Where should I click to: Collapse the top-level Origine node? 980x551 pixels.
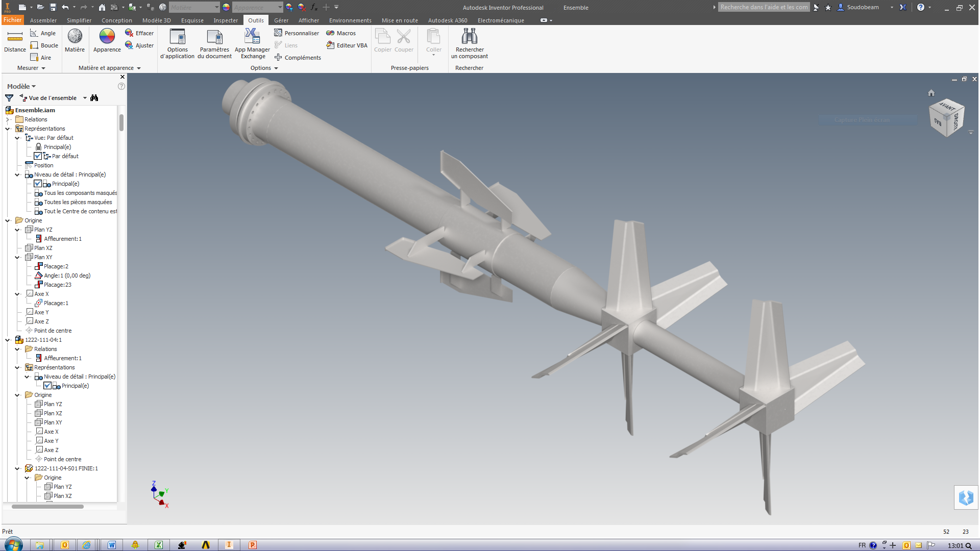click(8, 220)
